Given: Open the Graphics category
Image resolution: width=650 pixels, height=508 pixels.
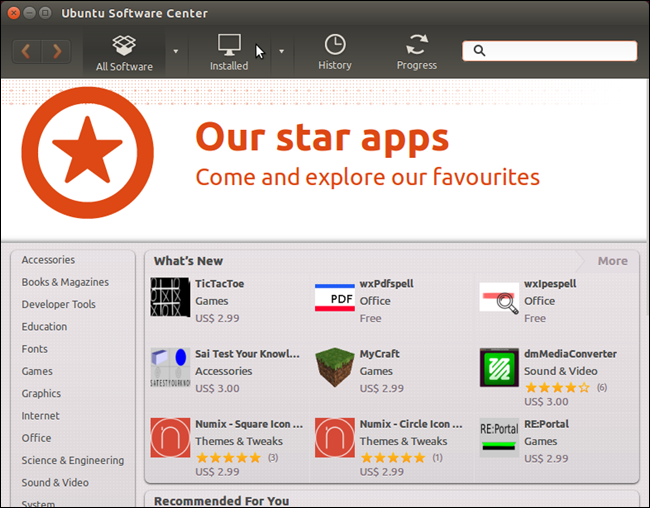Looking at the screenshot, I should pos(41,394).
